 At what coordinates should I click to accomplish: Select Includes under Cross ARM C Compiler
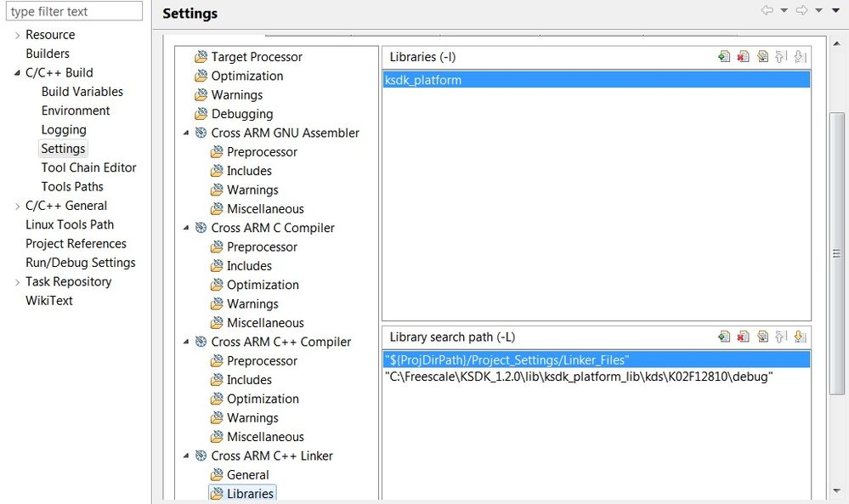[249, 266]
